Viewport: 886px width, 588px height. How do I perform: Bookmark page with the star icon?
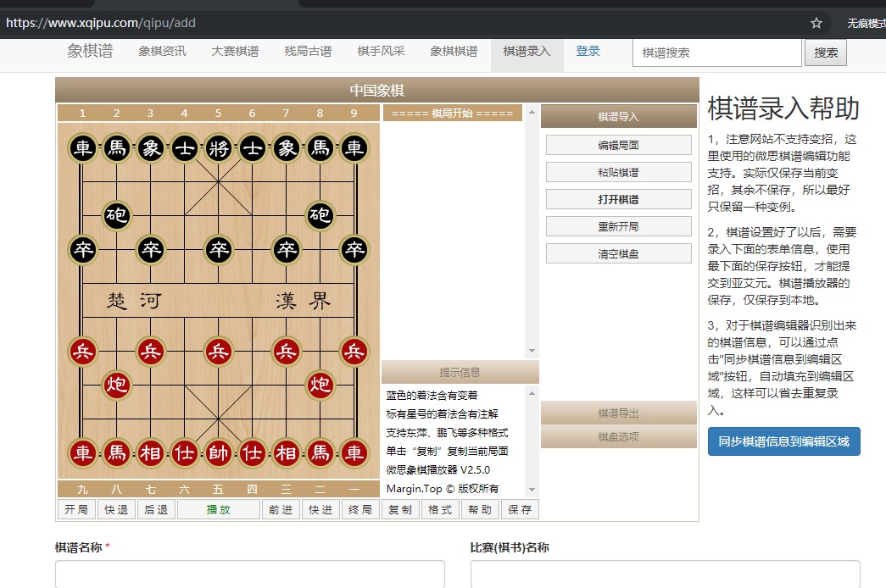(x=816, y=23)
